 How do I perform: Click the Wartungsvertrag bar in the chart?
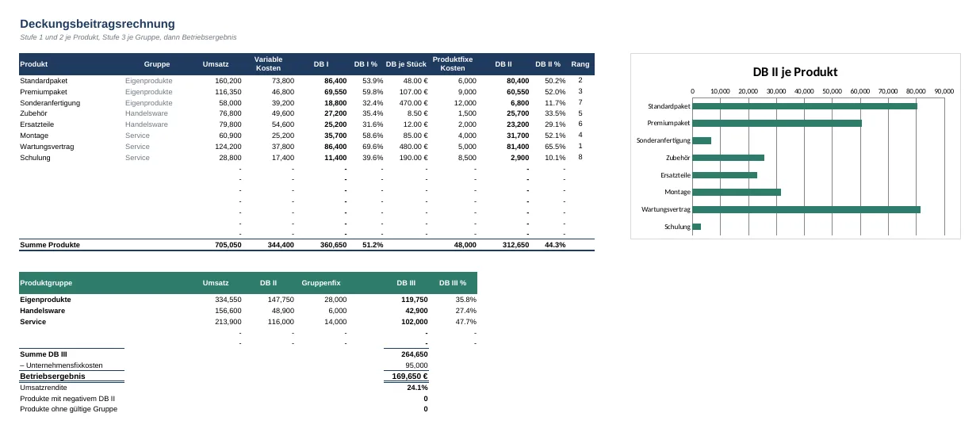pyautogui.click(x=806, y=209)
